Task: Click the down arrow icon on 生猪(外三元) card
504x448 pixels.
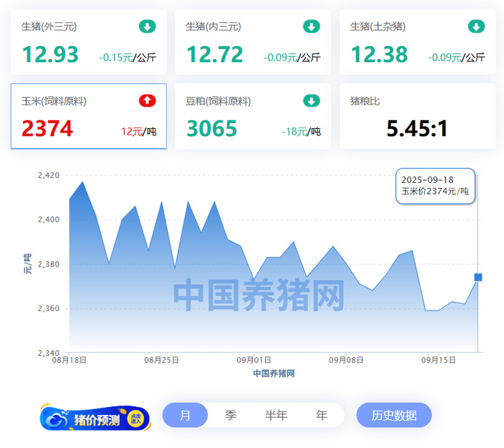Action: pyautogui.click(x=148, y=27)
